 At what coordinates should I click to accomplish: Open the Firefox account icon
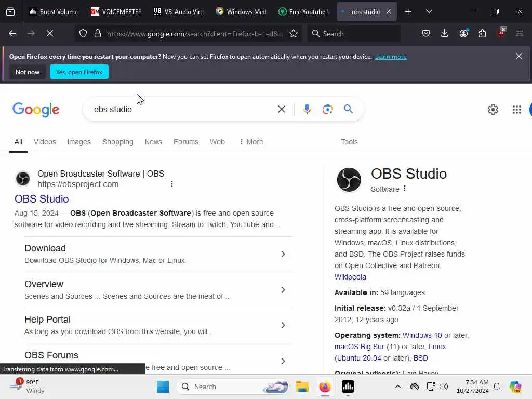click(x=464, y=33)
